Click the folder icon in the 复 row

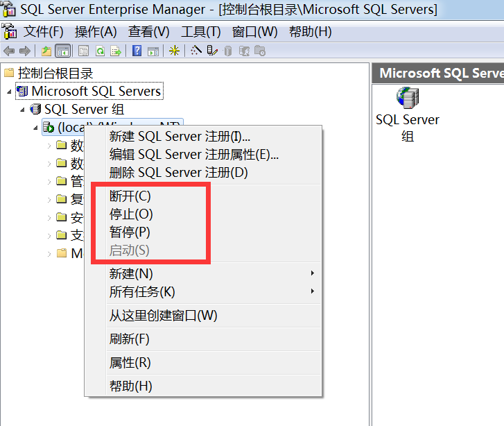coord(61,199)
